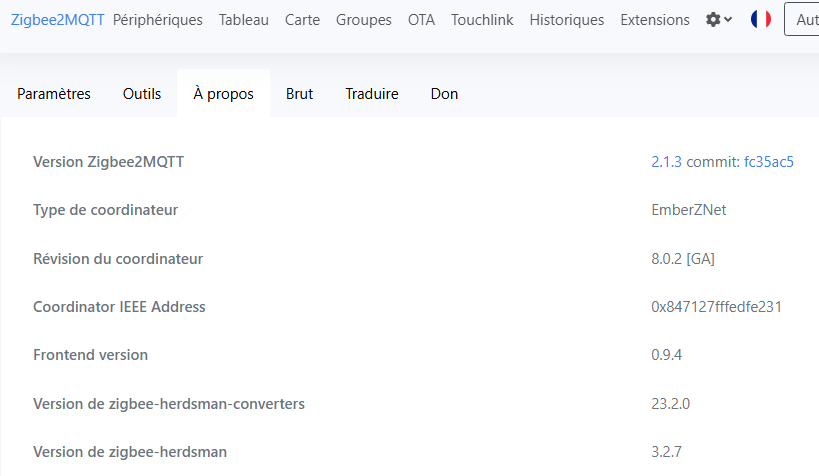Click the 2.1.3 version link
Viewport: 819px width, 476px height.
click(666, 162)
